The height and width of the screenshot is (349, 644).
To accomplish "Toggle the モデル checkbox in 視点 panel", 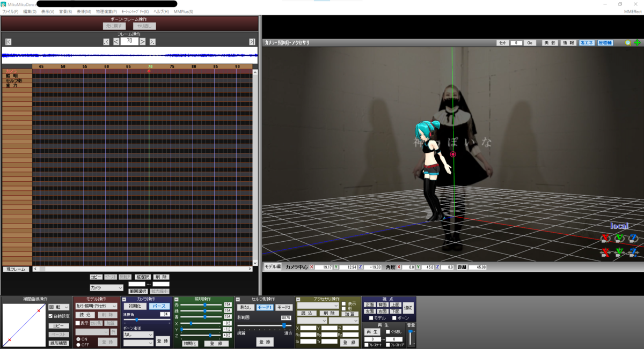I will [x=370, y=318].
